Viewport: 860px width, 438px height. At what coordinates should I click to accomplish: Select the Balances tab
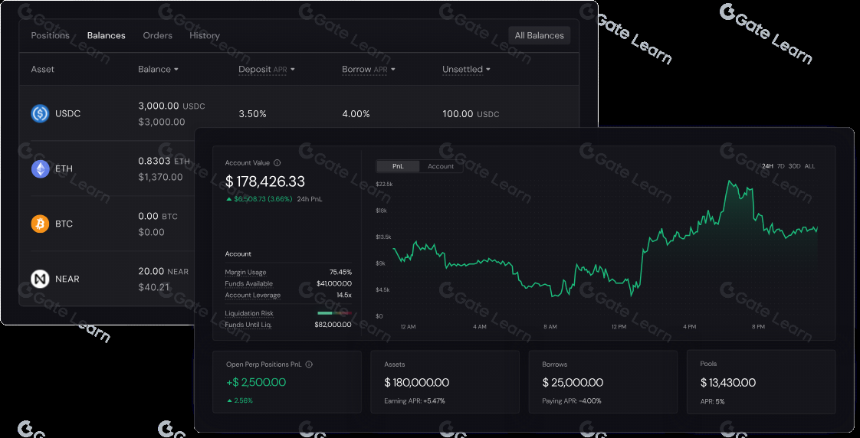(x=106, y=36)
